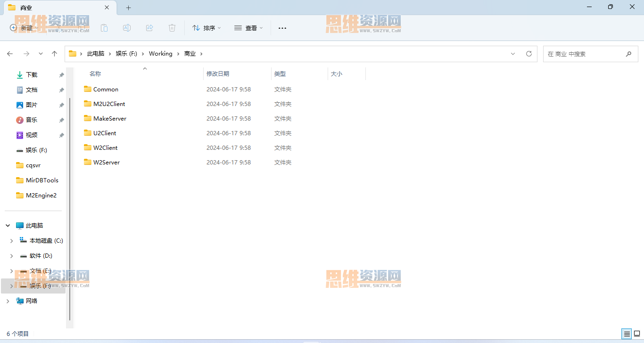Click 此电脑 in the address bar
This screenshot has width=644, height=343.
(96, 54)
